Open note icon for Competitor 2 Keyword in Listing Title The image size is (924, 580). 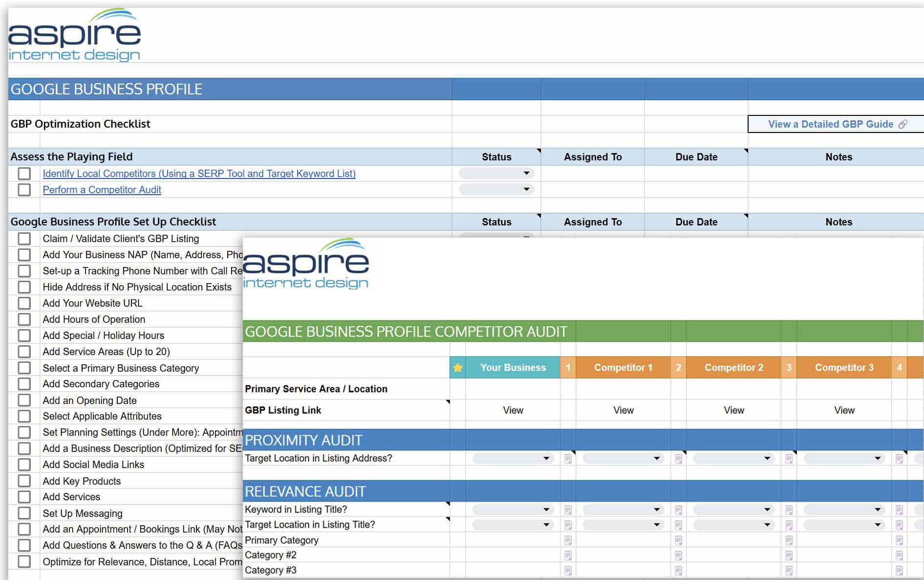(789, 510)
